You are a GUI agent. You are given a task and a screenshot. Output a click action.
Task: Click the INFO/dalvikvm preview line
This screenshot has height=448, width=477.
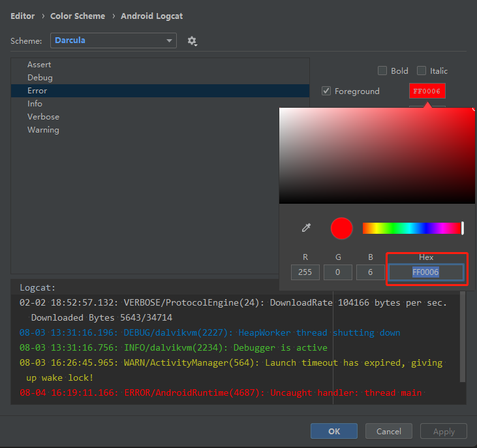[x=174, y=347]
